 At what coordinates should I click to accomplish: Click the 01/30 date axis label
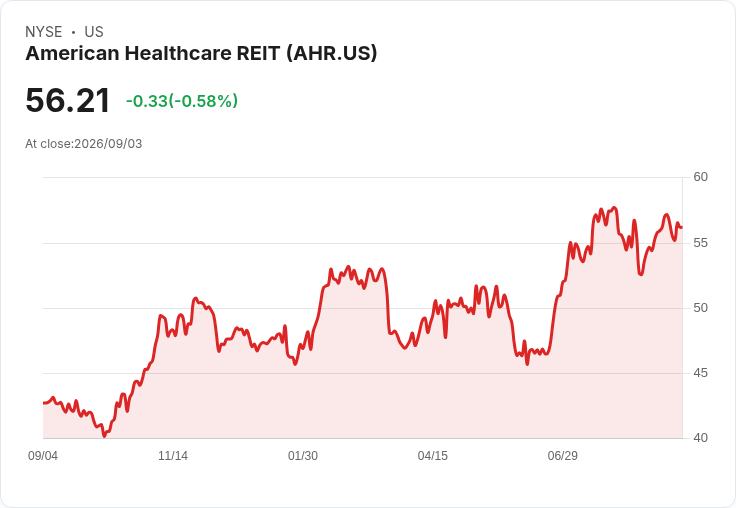click(x=303, y=456)
